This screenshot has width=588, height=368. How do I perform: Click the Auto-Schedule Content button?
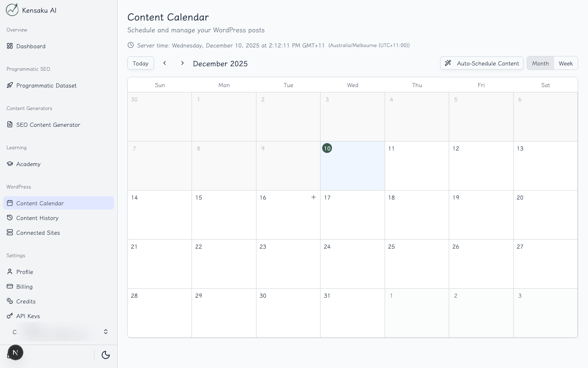pyautogui.click(x=482, y=63)
